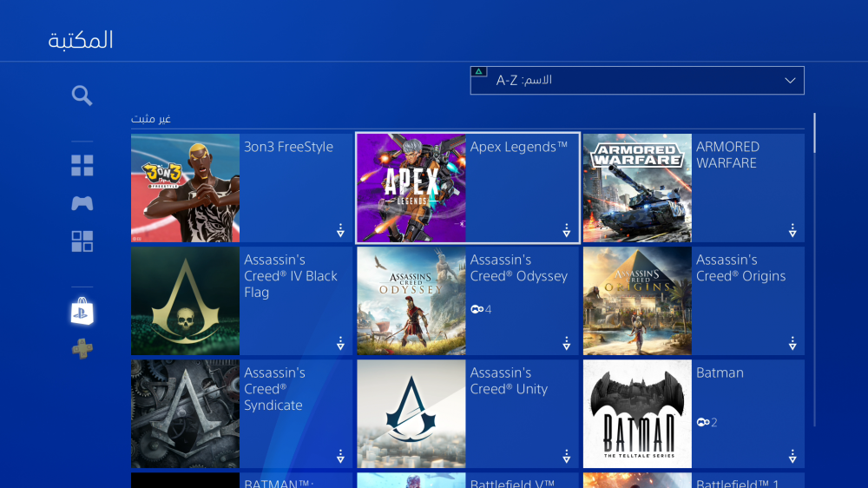Select the Apex Legends cover art
This screenshot has height=488, width=868.
(x=411, y=188)
